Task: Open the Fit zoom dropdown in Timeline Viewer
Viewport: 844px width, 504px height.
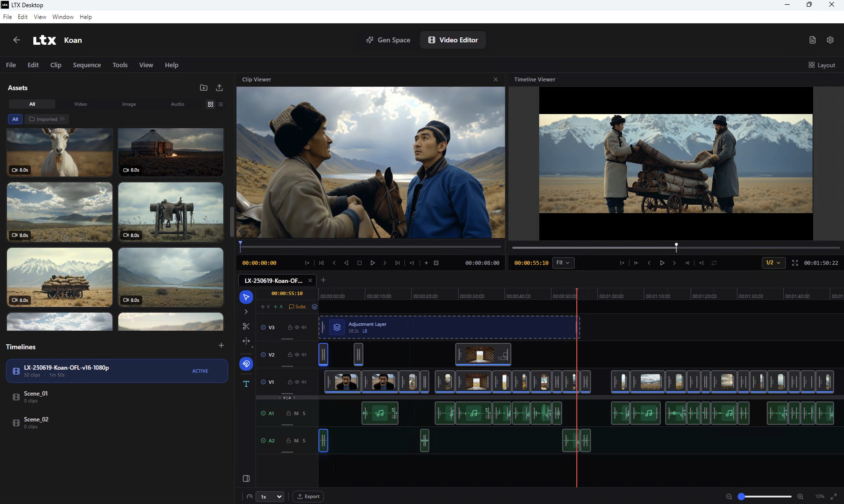Action: [563, 263]
